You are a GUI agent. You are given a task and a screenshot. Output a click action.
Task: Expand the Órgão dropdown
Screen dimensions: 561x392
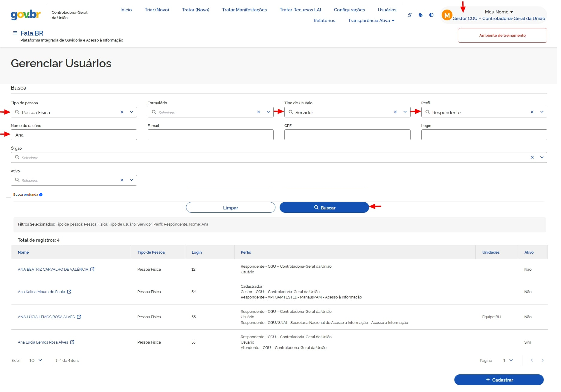click(542, 157)
